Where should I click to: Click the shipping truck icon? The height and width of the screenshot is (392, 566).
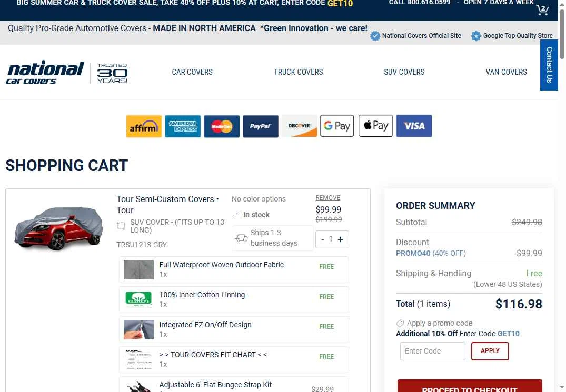pyautogui.click(x=241, y=238)
